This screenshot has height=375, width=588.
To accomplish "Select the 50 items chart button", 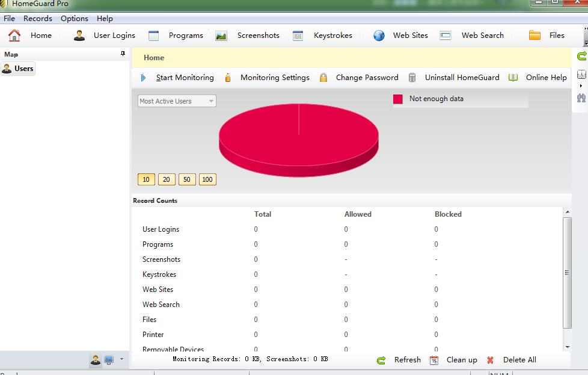I will tap(187, 179).
